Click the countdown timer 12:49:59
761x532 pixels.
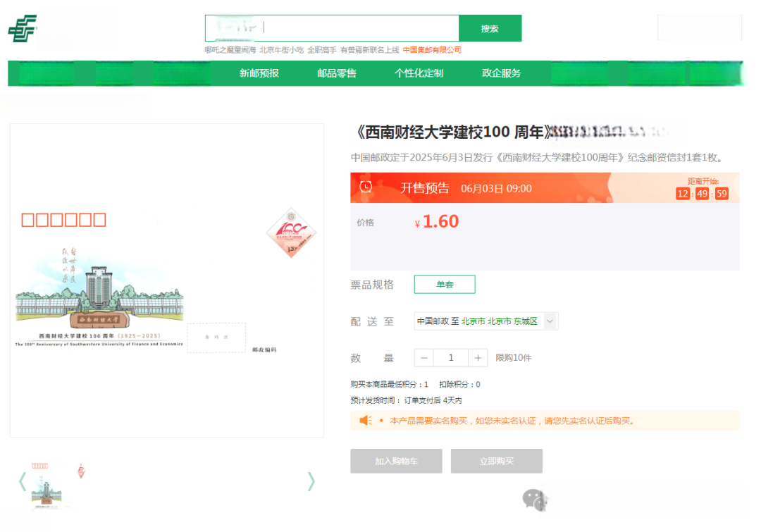(x=702, y=194)
